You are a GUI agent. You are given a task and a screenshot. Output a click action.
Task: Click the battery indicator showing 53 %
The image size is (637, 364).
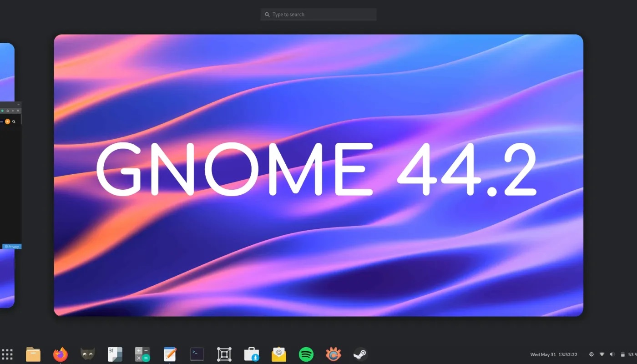coord(629,354)
